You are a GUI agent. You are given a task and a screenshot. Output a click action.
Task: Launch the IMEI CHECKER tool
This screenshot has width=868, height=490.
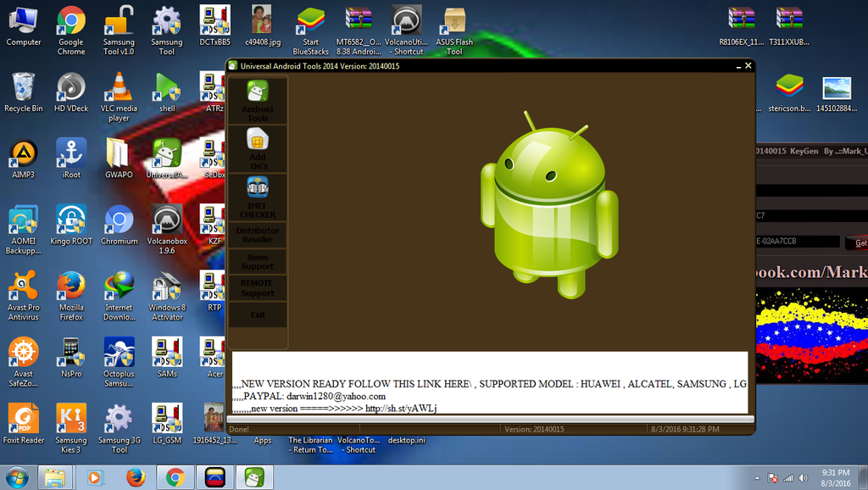coord(258,197)
